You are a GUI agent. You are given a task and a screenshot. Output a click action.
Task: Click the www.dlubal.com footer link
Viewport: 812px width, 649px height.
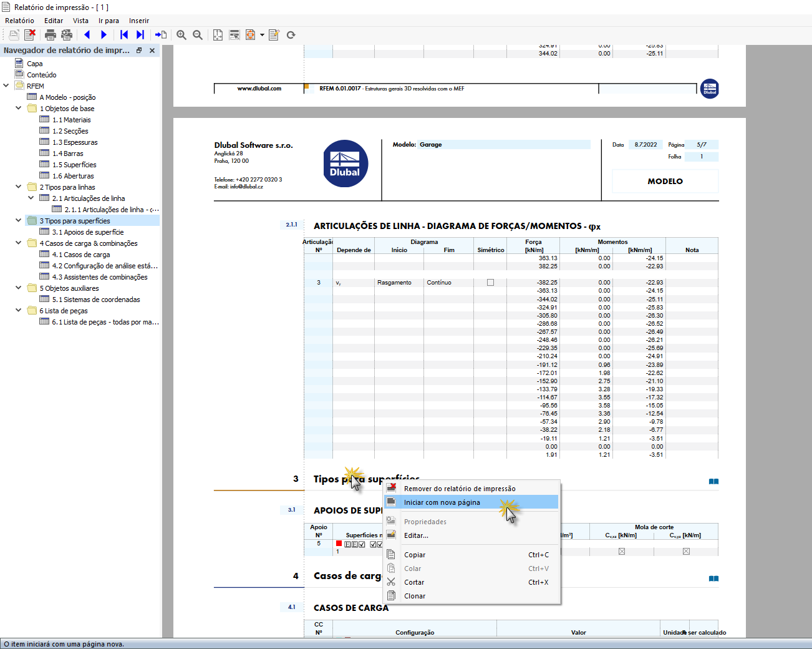(259, 89)
